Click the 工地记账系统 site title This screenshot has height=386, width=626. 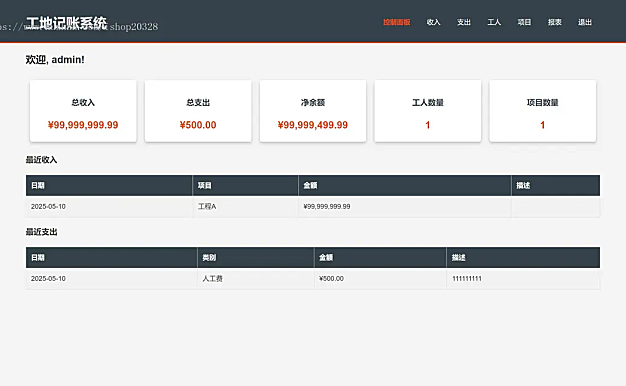pyautogui.click(x=67, y=23)
